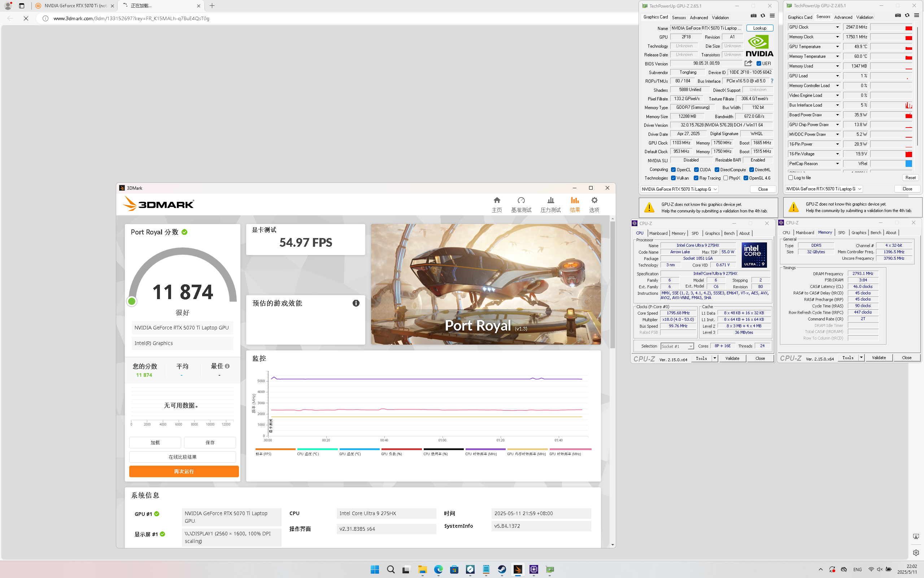
Task: Open Microsoft Edge from the taskbar
Action: [x=438, y=569]
